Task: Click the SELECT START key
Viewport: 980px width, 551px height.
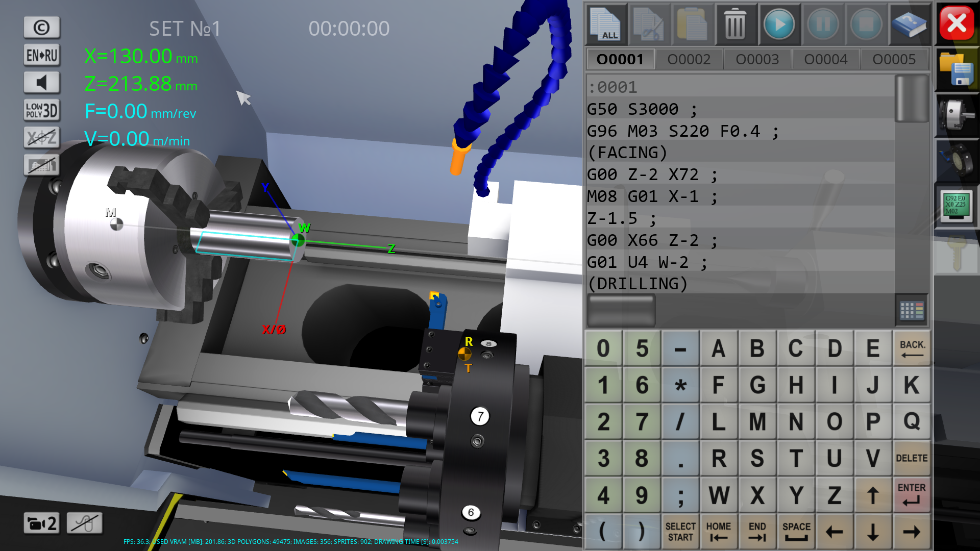Action: [x=680, y=532]
